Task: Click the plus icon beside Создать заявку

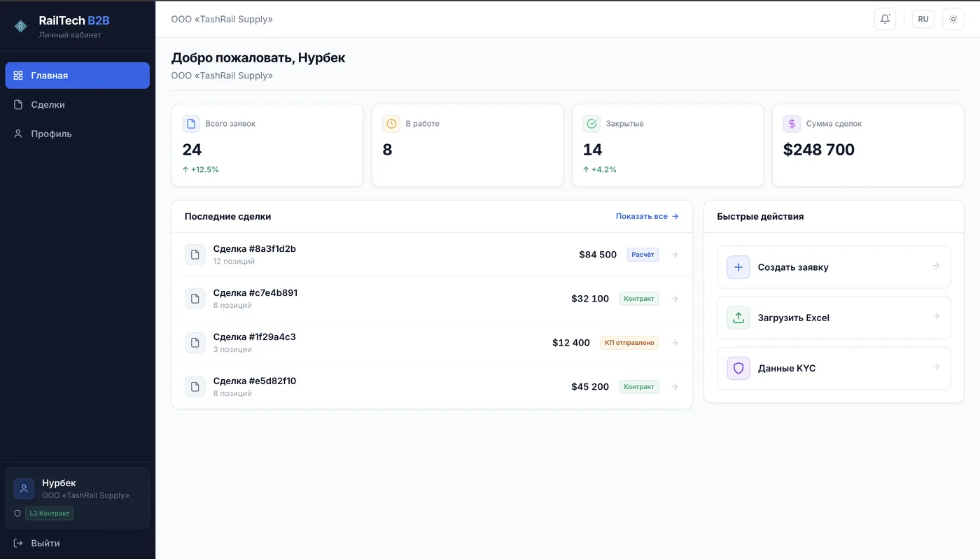Action: [738, 267]
